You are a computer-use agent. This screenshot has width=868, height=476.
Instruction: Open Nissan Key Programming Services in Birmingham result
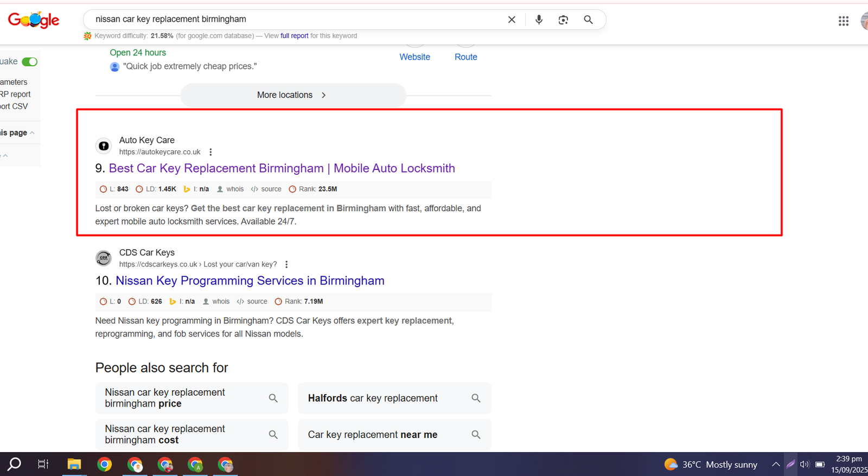[250, 281]
